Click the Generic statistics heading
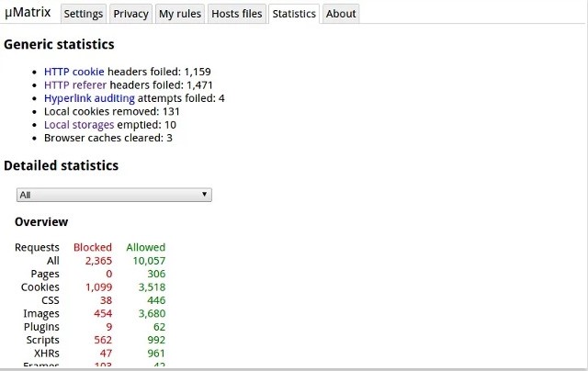The height and width of the screenshot is (371, 588). pyautogui.click(x=59, y=44)
